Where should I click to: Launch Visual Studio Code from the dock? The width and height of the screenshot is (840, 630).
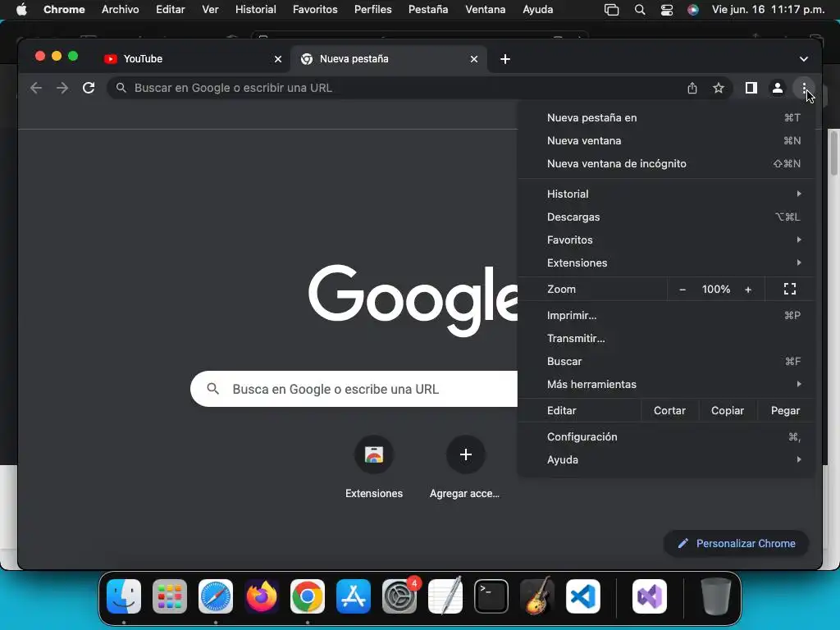point(583,596)
